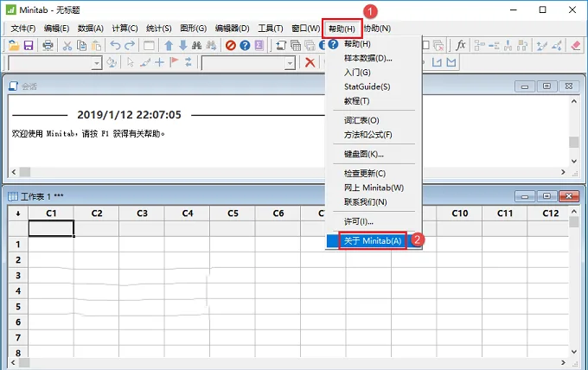Open the 协助(N) menu
588x370 pixels.
[377, 29]
